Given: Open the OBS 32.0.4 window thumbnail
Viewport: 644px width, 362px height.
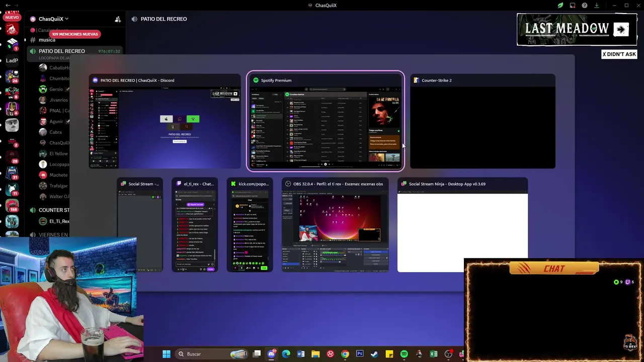Looking at the screenshot, I should click(x=335, y=225).
